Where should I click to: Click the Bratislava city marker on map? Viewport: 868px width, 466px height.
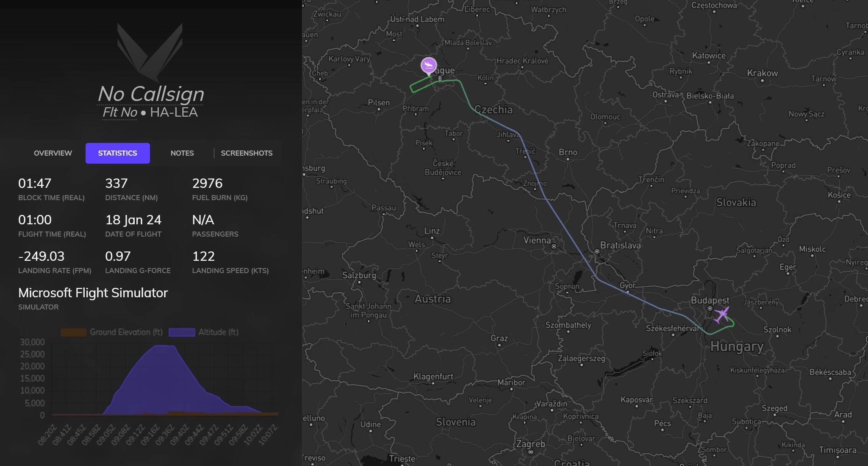coord(597,251)
